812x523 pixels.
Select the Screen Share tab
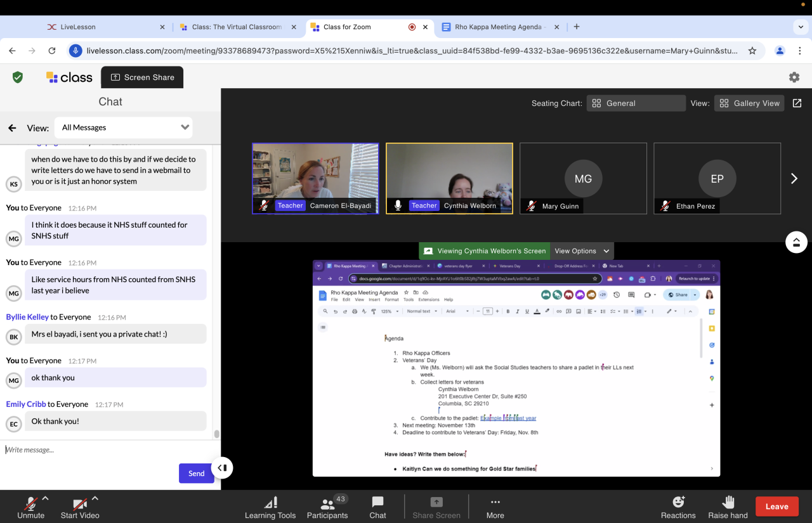tap(142, 77)
